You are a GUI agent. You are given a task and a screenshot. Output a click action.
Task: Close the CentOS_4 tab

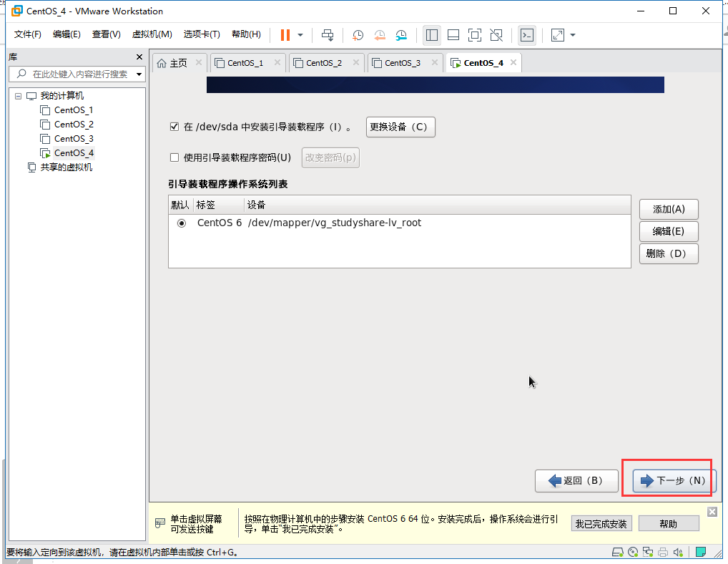[x=513, y=62]
